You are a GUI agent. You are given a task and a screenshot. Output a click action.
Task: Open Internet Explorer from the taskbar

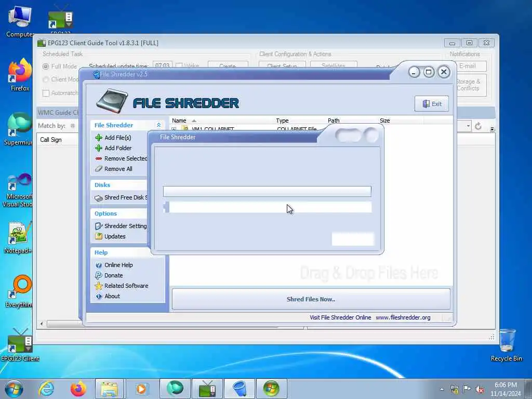point(46,389)
